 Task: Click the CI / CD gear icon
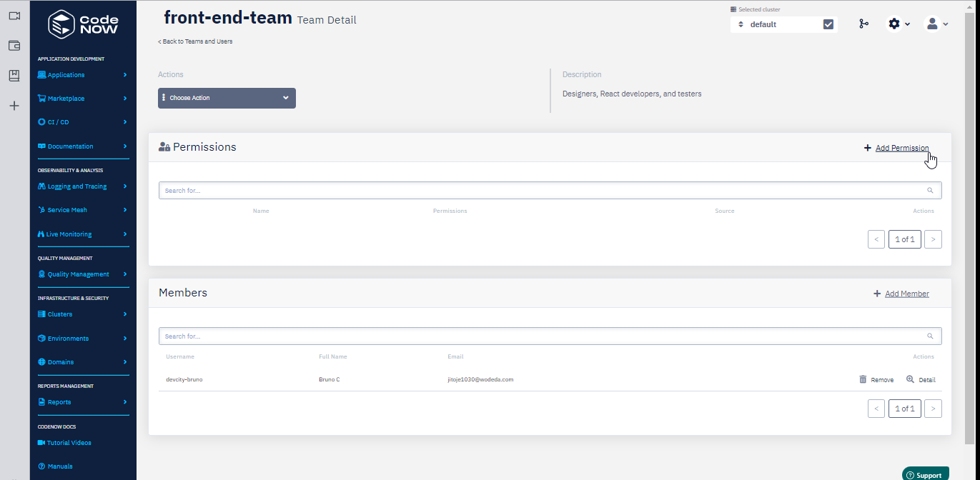41,122
